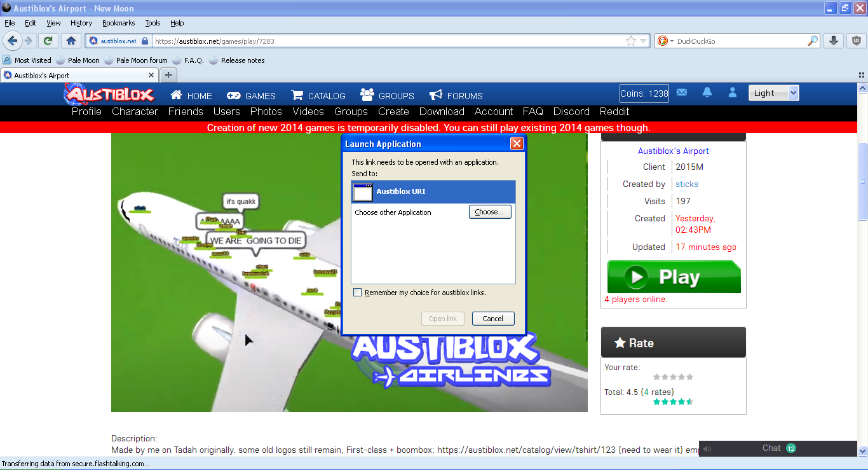Open Groups using the people icon

point(367,95)
